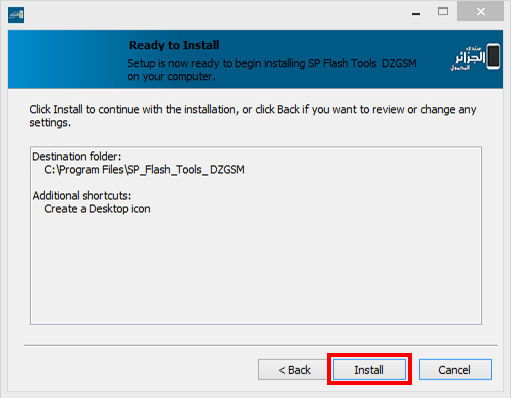The width and height of the screenshot is (511, 398).
Task: Select the 'Destination folder:' label line
Action: pyautogui.click(x=77, y=156)
